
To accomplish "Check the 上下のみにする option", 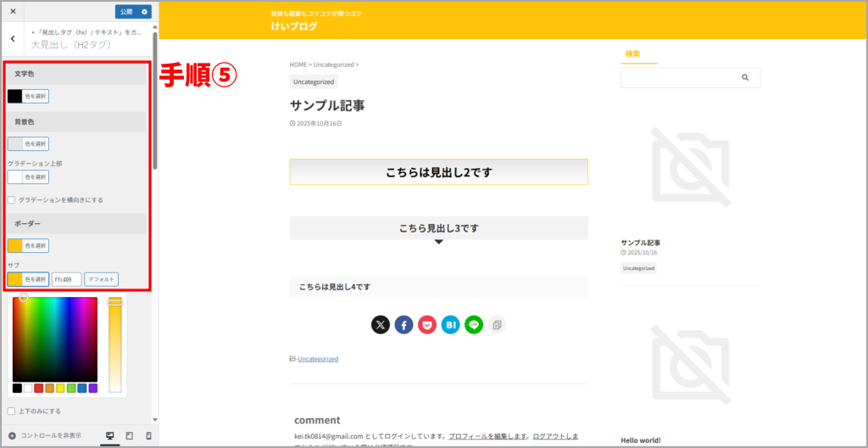I will 12,412.
